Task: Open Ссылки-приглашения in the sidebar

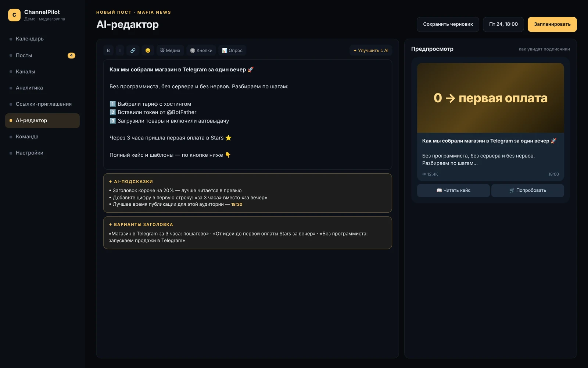Action: pyautogui.click(x=42, y=104)
